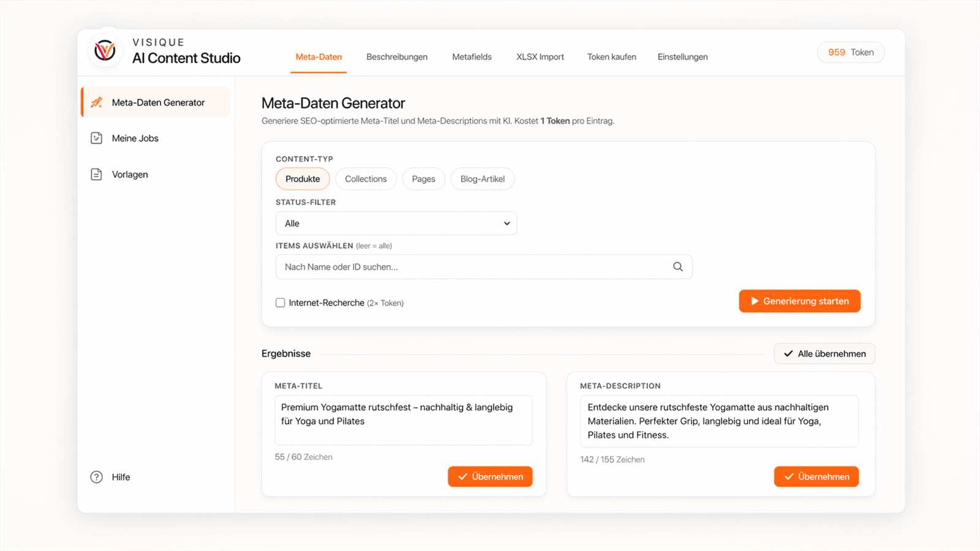This screenshot has width=980, height=551.
Task: Click the Meta-Description text area
Action: (x=719, y=421)
